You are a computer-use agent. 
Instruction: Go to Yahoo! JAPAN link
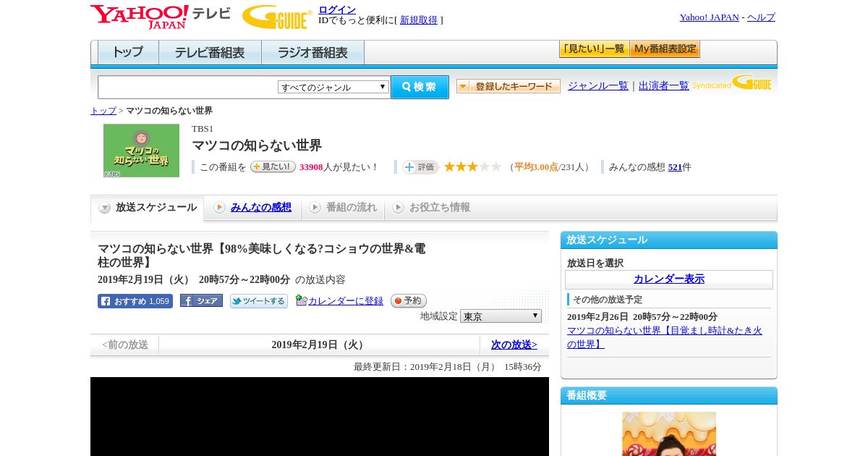click(709, 17)
